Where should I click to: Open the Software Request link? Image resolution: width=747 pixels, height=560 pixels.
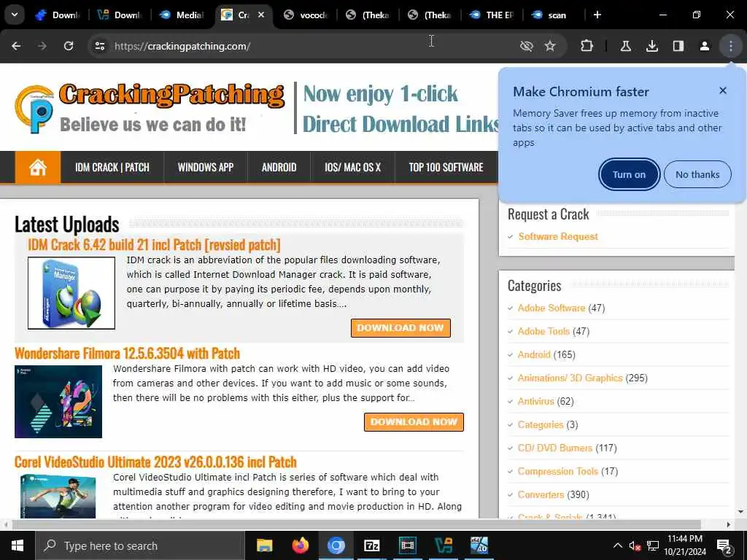558,237
